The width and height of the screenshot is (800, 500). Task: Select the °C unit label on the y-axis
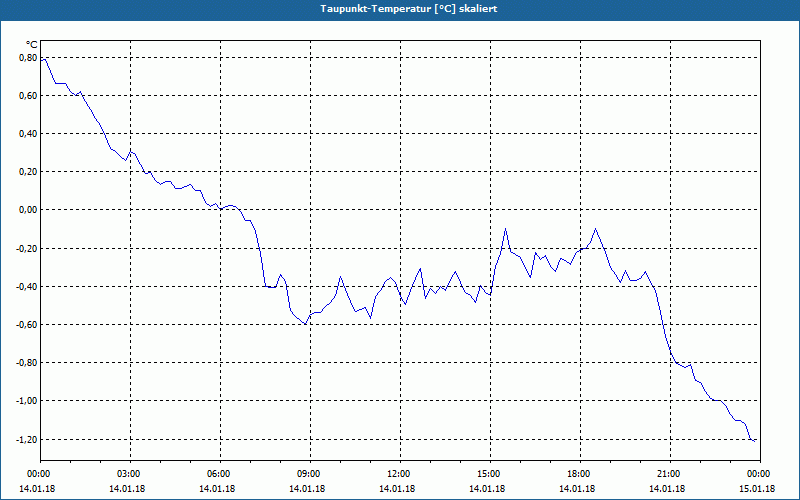[x=31, y=45]
